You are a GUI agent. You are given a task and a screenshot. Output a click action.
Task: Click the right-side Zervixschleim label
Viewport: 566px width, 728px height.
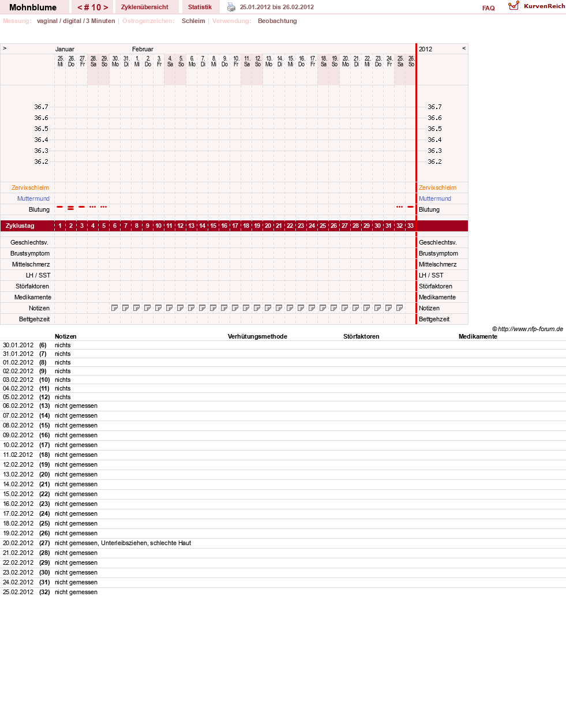[x=437, y=187]
